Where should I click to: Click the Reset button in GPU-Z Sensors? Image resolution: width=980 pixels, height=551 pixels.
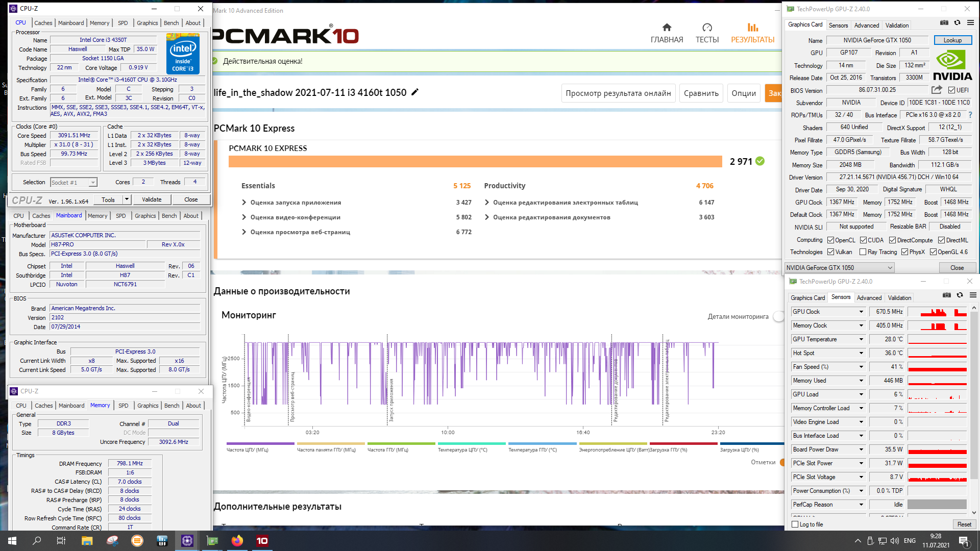964,524
